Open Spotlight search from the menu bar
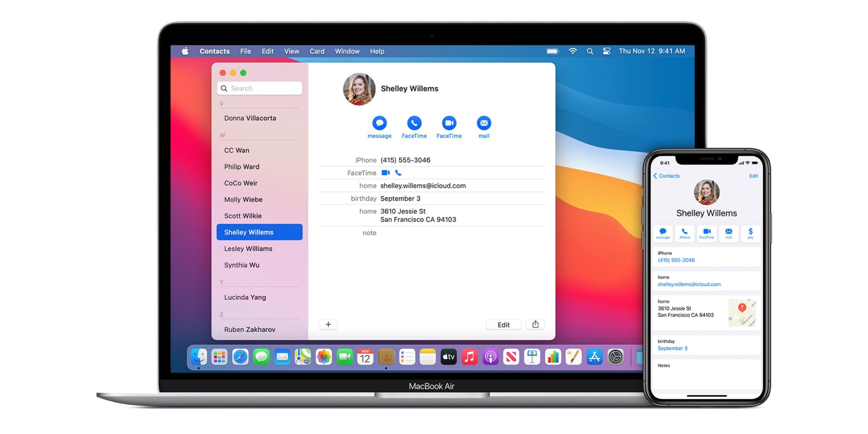 click(x=590, y=51)
